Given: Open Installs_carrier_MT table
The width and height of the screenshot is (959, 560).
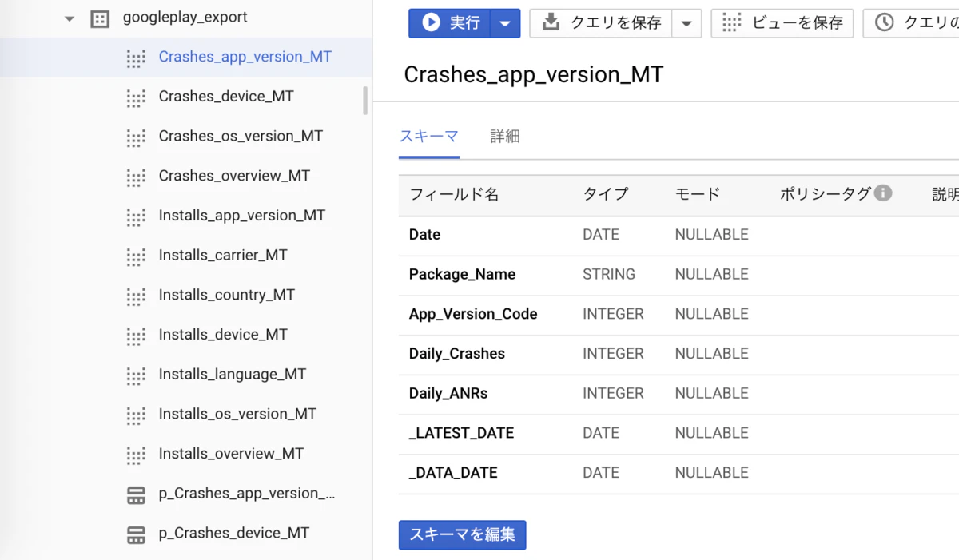Looking at the screenshot, I should click(223, 255).
